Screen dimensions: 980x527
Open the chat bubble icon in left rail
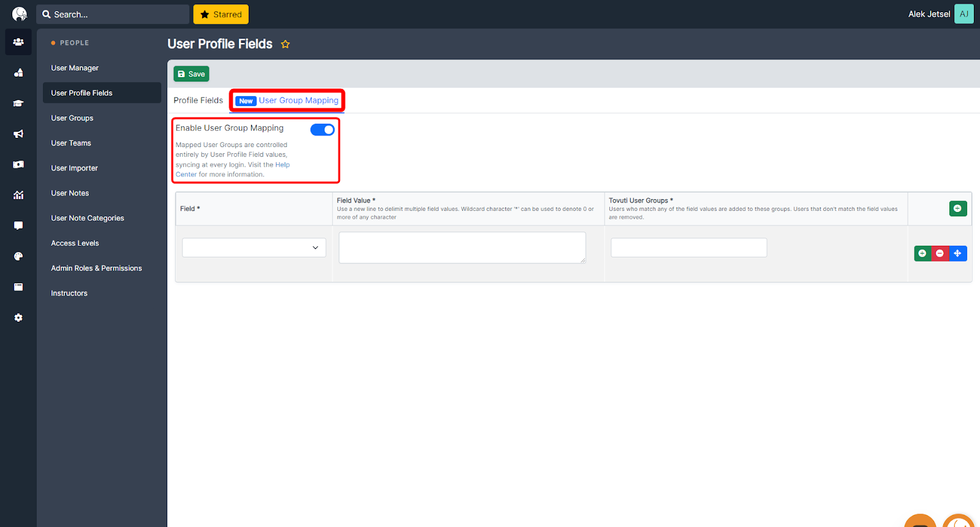click(18, 226)
